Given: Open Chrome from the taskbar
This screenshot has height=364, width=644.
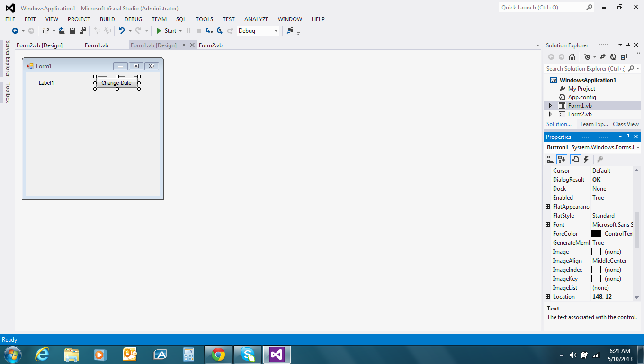Looking at the screenshot, I should [x=218, y=355].
